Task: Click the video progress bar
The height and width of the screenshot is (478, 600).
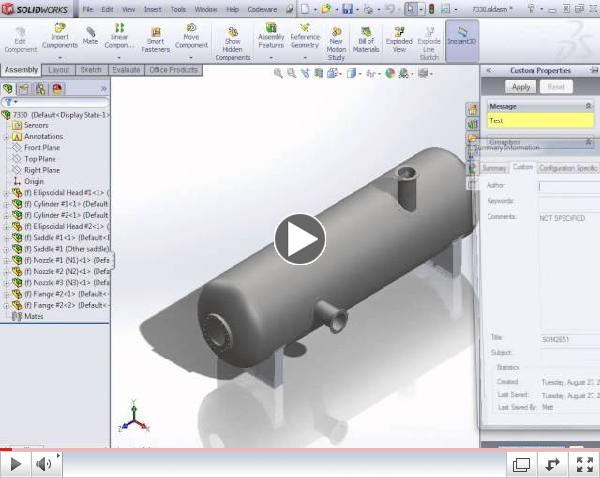Action: (x=300, y=448)
